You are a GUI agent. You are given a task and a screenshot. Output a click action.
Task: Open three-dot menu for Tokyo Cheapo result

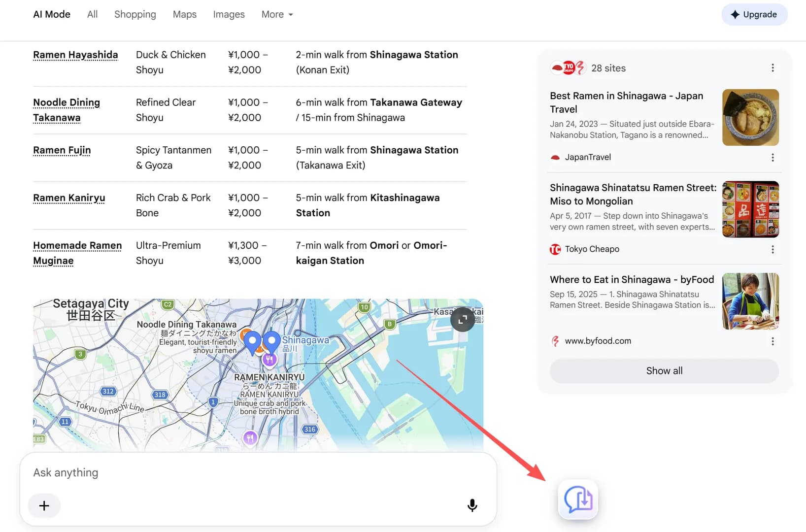[772, 249]
